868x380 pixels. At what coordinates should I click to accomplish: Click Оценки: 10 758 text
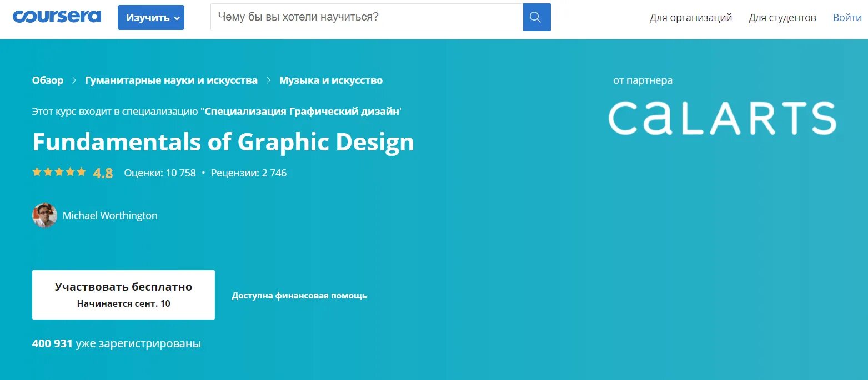pyautogui.click(x=160, y=173)
